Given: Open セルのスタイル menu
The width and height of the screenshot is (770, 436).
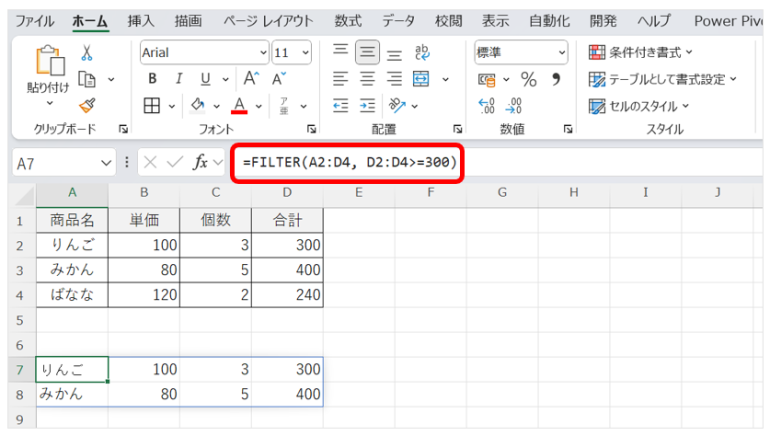Looking at the screenshot, I should (x=639, y=106).
